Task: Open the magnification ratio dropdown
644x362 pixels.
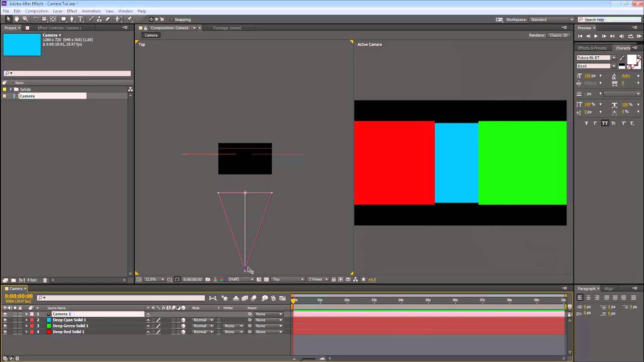Action: [x=162, y=279]
